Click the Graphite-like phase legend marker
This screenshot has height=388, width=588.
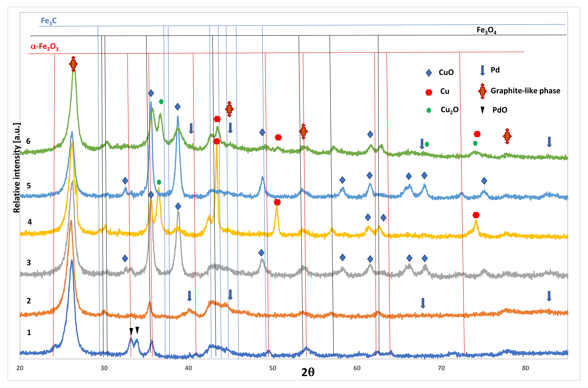pyautogui.click(x=482, y=91)
